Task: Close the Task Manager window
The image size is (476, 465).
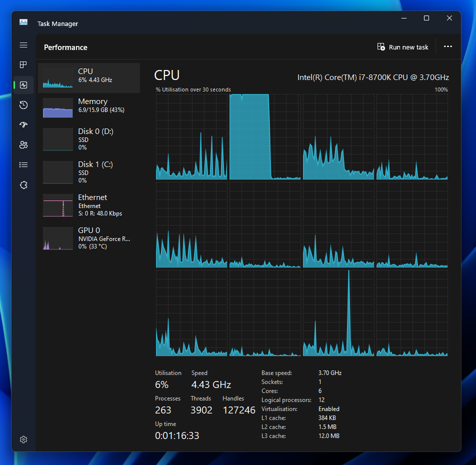Action: point(449,18)
